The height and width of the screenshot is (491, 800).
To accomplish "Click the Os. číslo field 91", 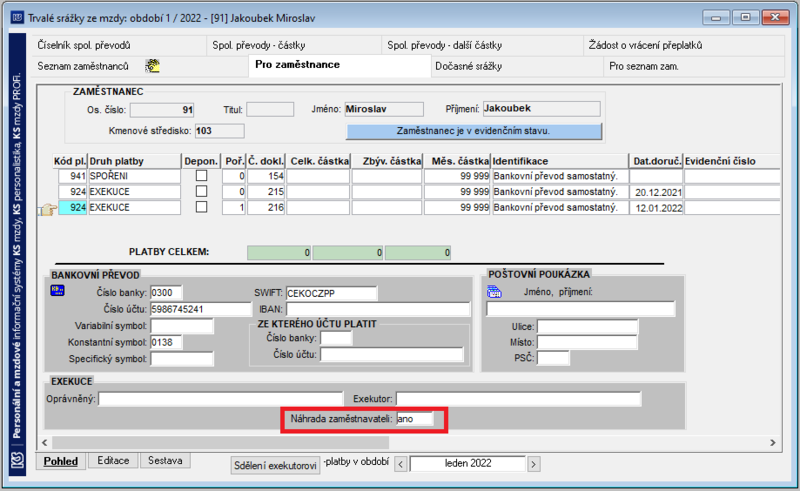I will (162, 110).
